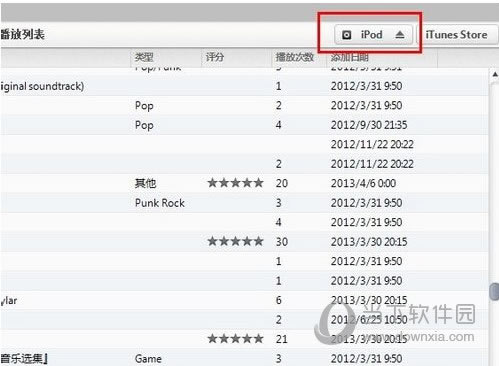499x366 pixels.
Task: Set rating stars in the row played 21 times
Action: tap(235, 339)
